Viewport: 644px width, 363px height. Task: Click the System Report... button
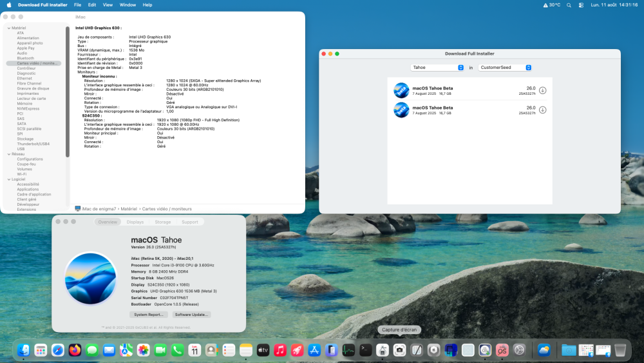point(149,315)
